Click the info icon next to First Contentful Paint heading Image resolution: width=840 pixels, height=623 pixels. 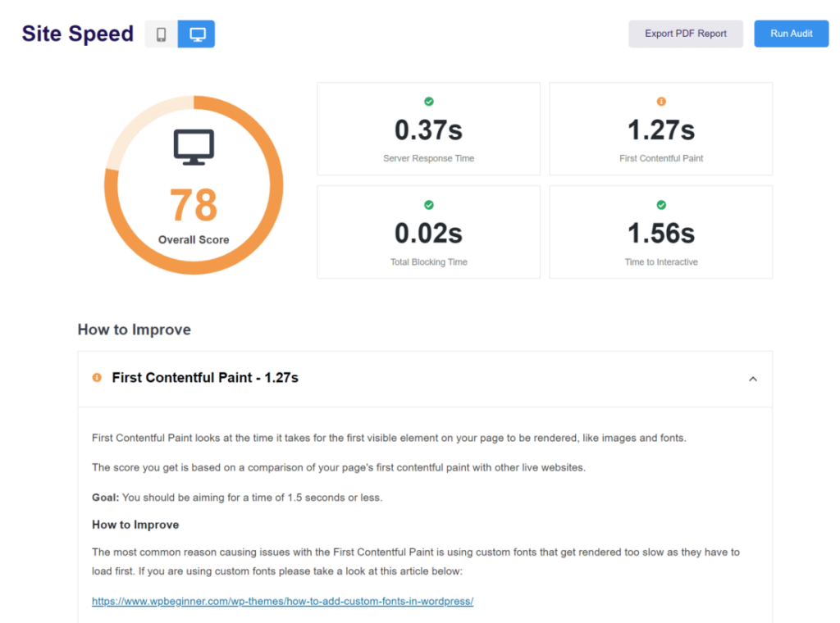[x=98, y=378]
